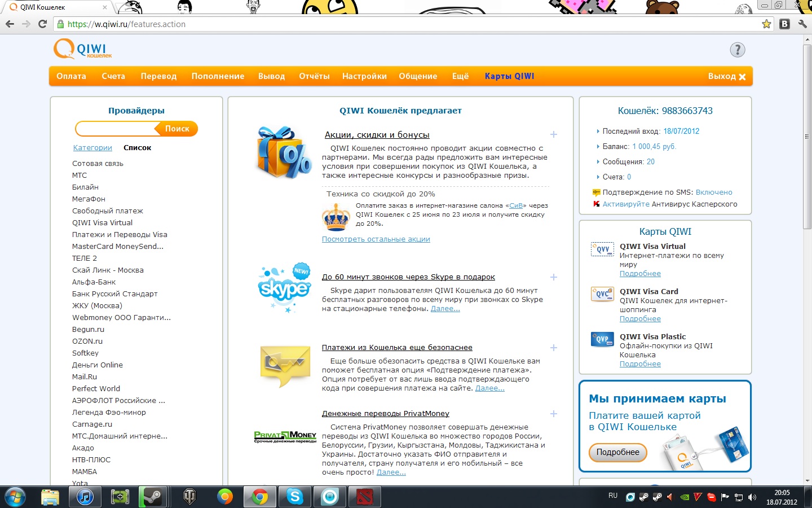Open the Вывод menu item
Screen dimensions: 812x508
coord(271,76)
